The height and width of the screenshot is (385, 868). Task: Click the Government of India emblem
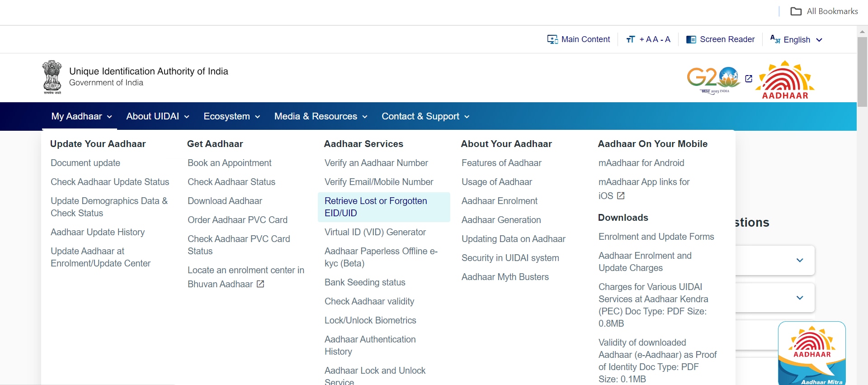pos(52,77)
